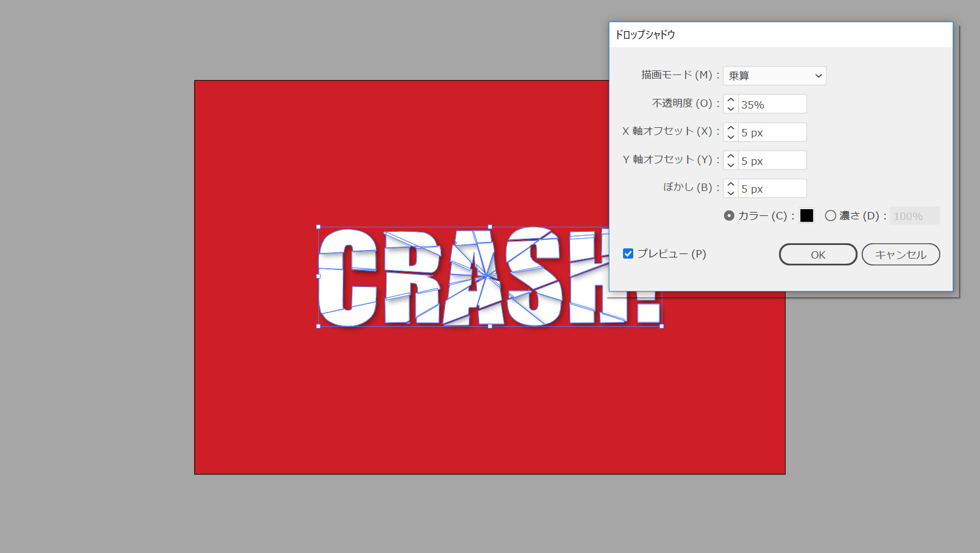This screenshot has width=980, height=553.
Task: Increase X 軸オフセット with up arrow
Action: pyautogui.click(x=731, y=128)
